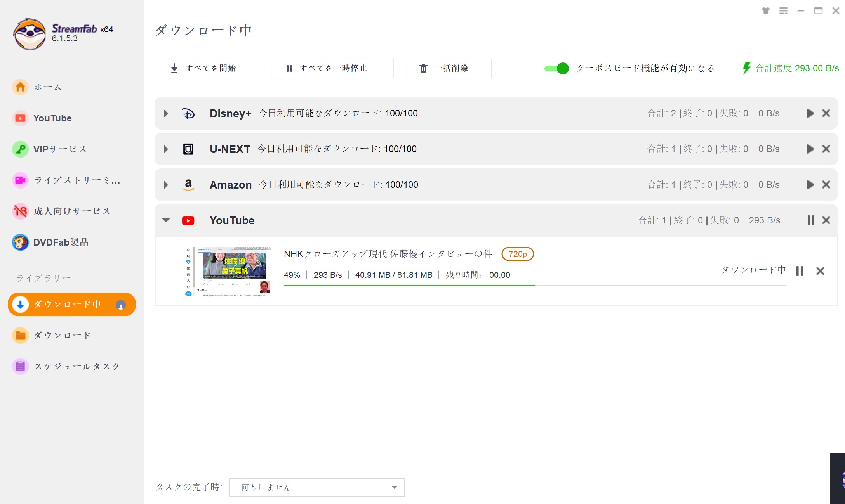The width and height of the screenshot is (845, 504).
Task: Expand the Amazon download group
Action: coord(166,185)
